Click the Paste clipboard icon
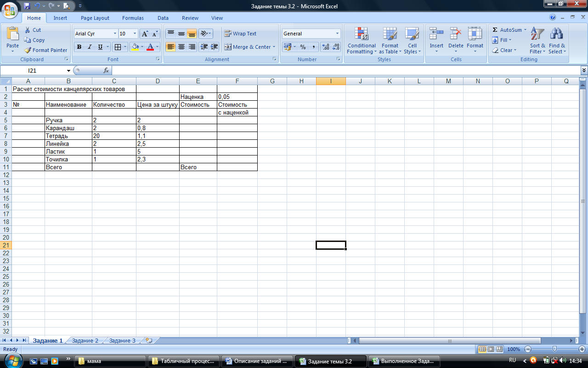The height and width of the screenshot is (368, 588). tap(13, 34)
